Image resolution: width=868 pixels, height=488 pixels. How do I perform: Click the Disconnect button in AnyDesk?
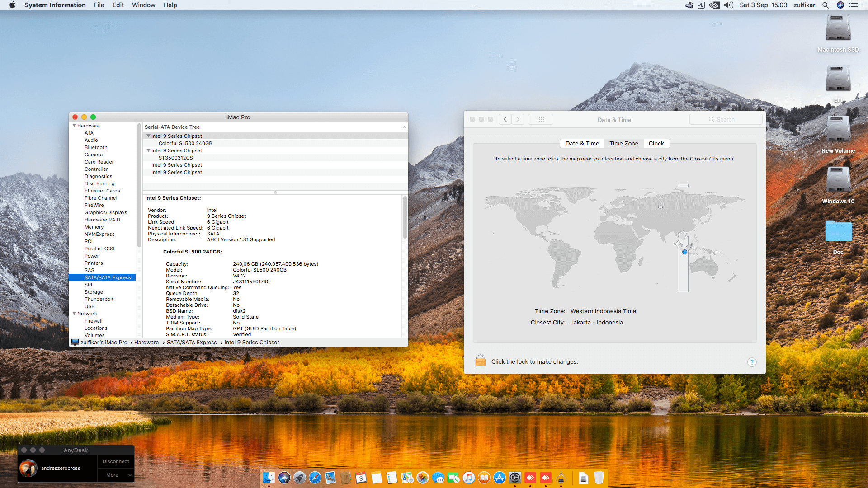[x=115, y=461]
